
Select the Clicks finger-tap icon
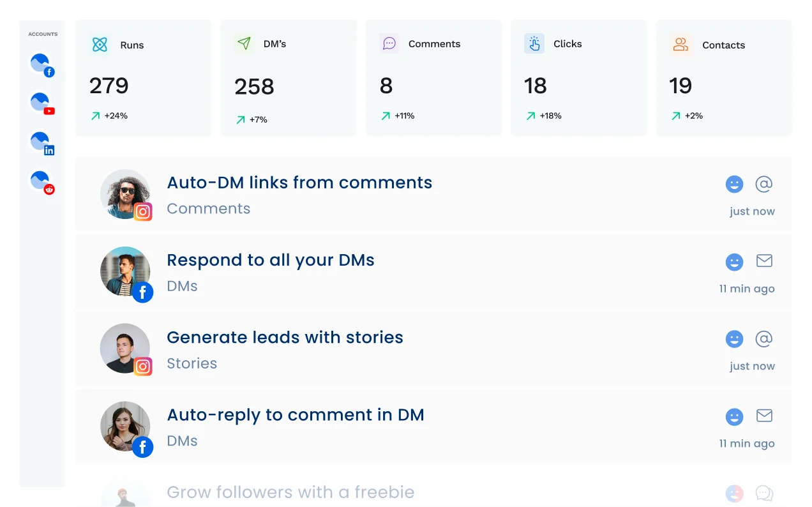[x=534, y=43]
